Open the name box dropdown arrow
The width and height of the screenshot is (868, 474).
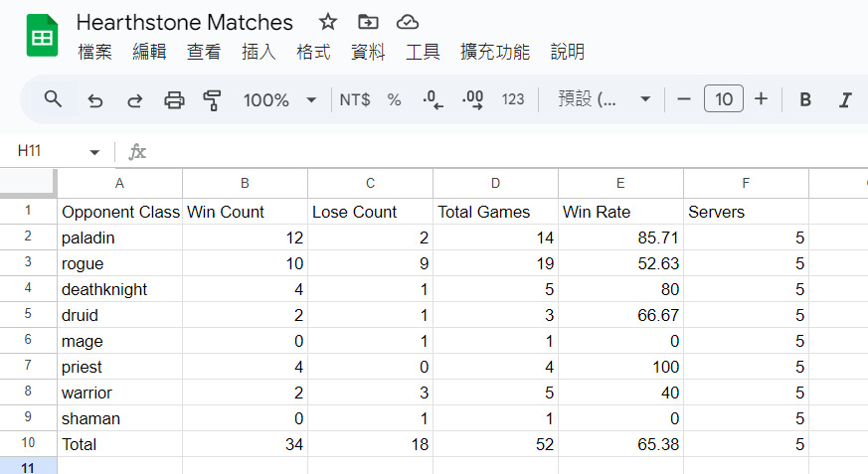point(94,152)
